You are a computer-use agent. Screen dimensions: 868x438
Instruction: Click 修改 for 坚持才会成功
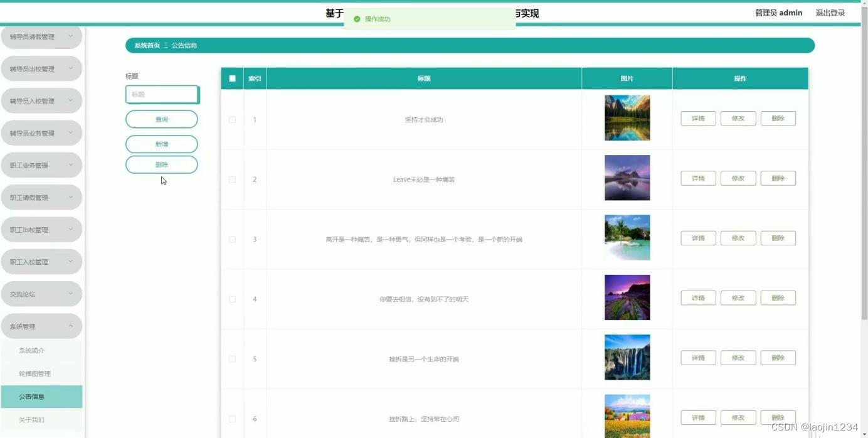(x=738, y=119)
